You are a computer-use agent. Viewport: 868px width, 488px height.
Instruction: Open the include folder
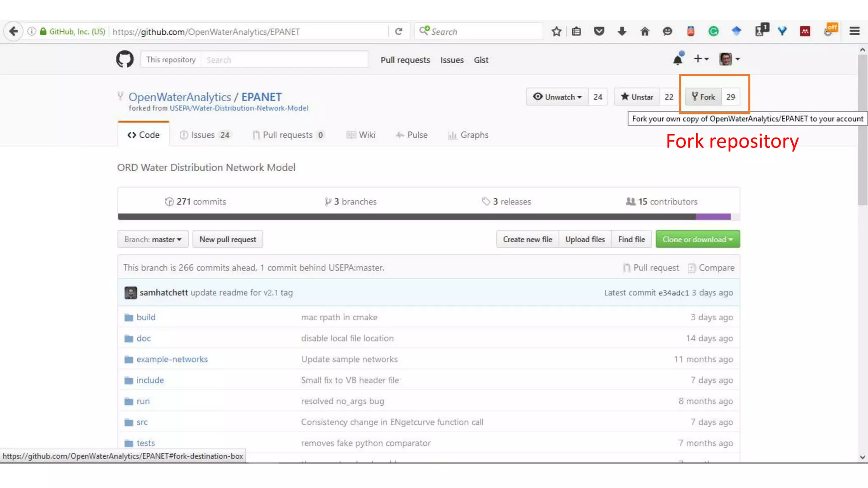click(x=150, y=380)
